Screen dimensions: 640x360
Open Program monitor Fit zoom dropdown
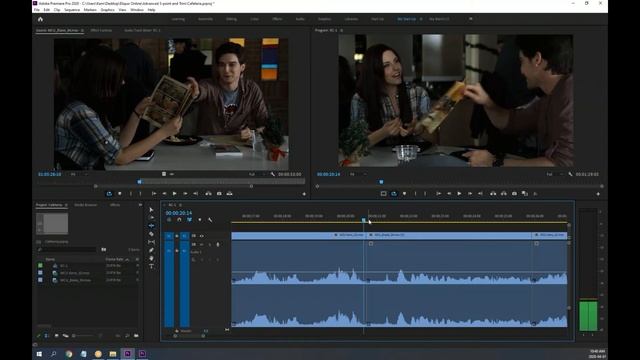tap(358, 174)
